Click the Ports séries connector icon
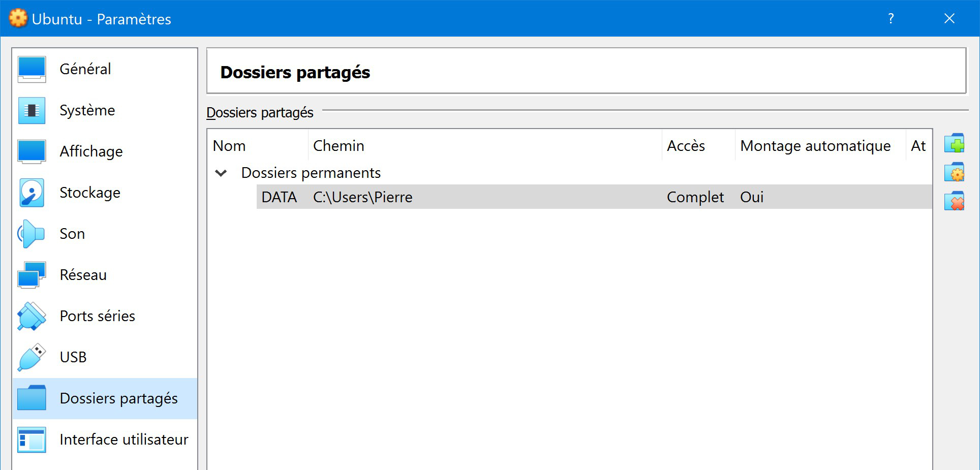Image resolution: width=980 pixels, height=470 pixels. (32, 316)
